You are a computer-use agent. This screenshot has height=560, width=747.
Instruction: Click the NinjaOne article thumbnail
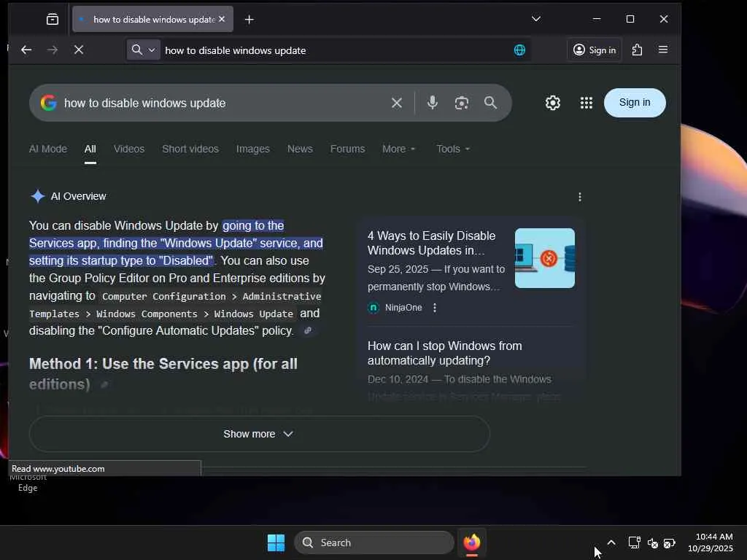544,257
